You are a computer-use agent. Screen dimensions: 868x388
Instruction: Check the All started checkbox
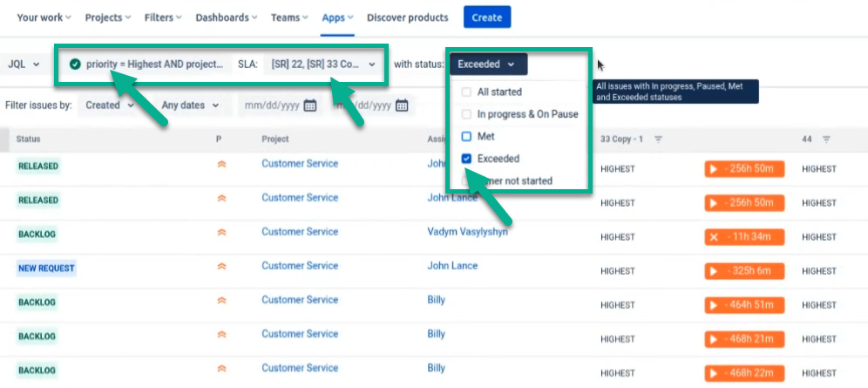click(466, 92)
